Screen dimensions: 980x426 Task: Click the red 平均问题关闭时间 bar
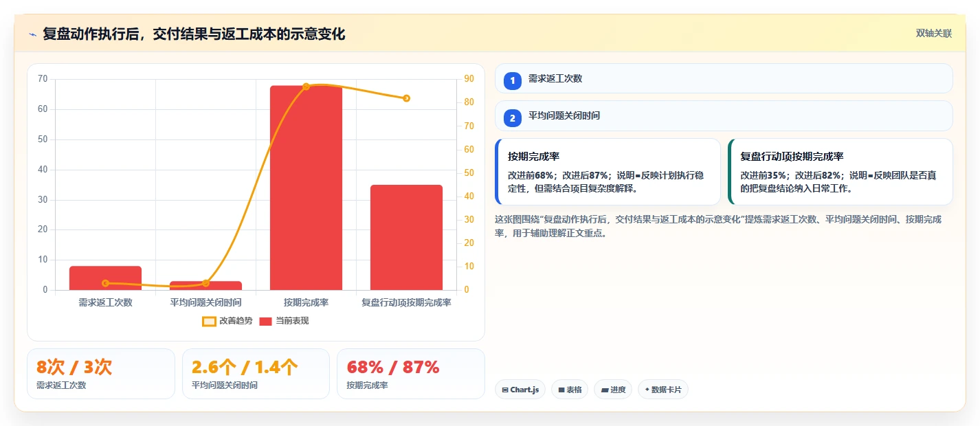205,286
